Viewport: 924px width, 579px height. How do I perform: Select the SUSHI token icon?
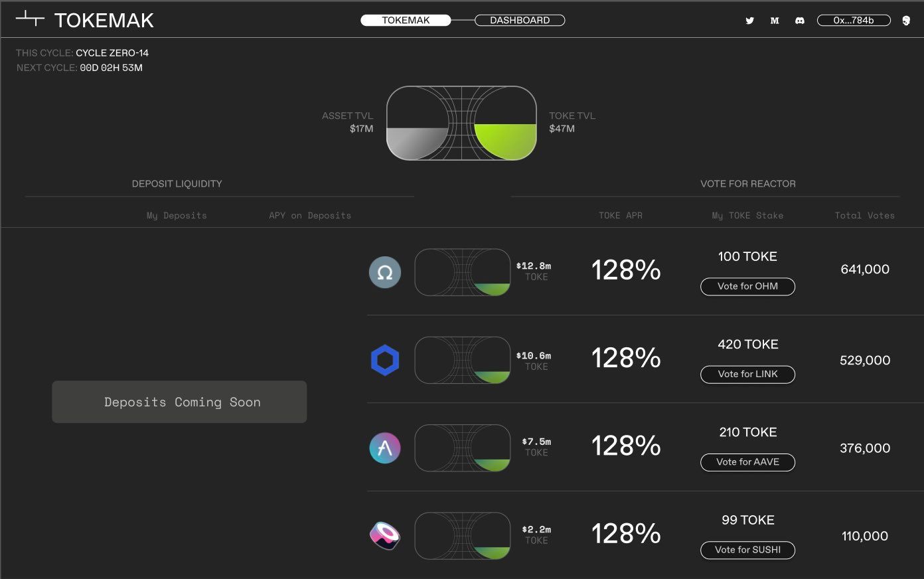[385, 535]
